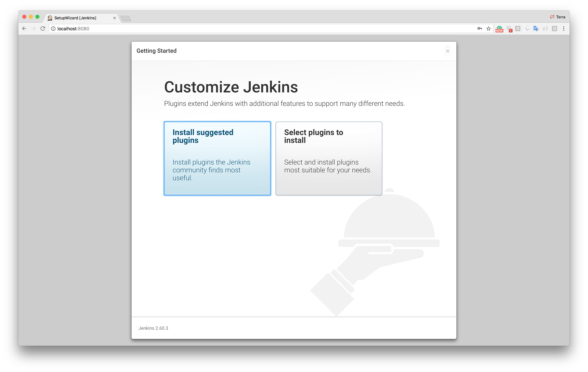Click the forward navigation arrow
Image resolution: width=588 pixels, height=372 pixels.
click(x=33, y=29)
